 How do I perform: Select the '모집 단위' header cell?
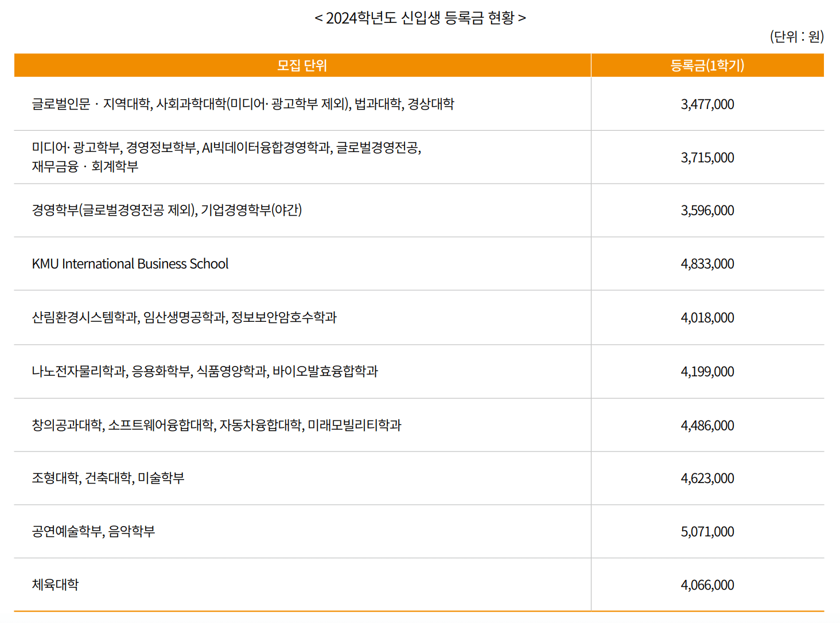point(302,65)
